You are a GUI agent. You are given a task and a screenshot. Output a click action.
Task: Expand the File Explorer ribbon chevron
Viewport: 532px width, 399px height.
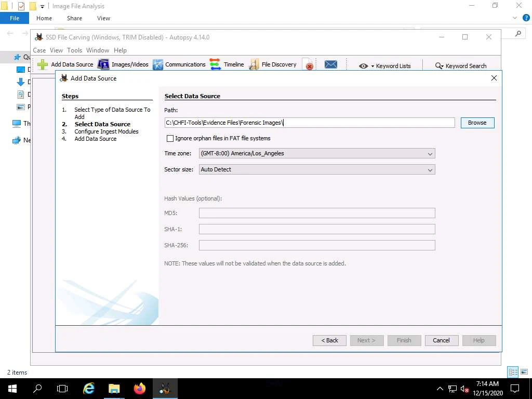pos(515,18)
